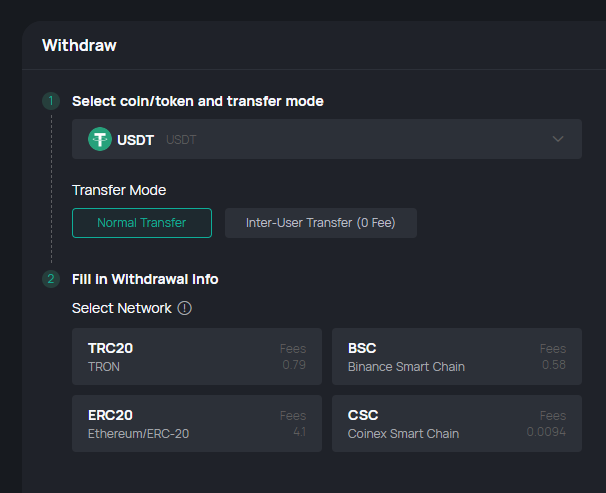Click the gray USDT secondary label
606x493 pixels.
pos(181,139)
